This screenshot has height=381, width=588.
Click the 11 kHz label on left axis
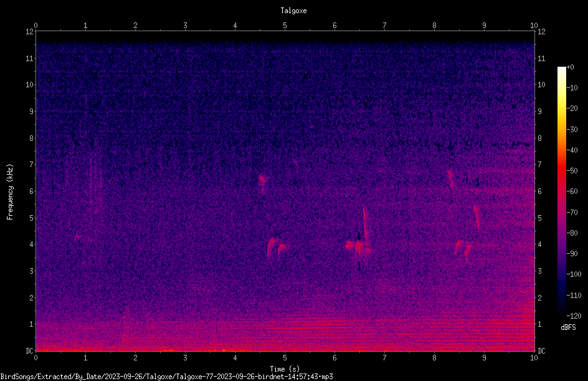(x=30, y=58)
